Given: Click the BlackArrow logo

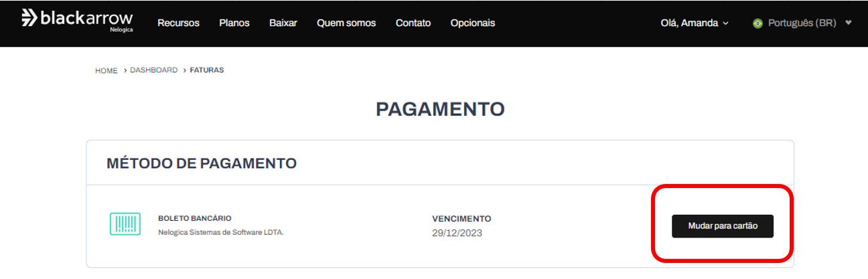Looking at the screenshot, I should point(77,20).
